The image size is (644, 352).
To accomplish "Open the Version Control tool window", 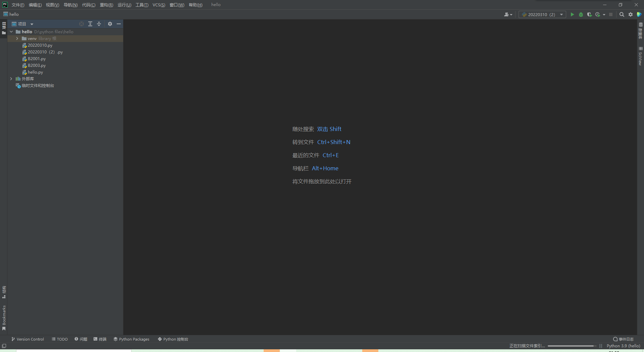I will [x=28, y=339].
